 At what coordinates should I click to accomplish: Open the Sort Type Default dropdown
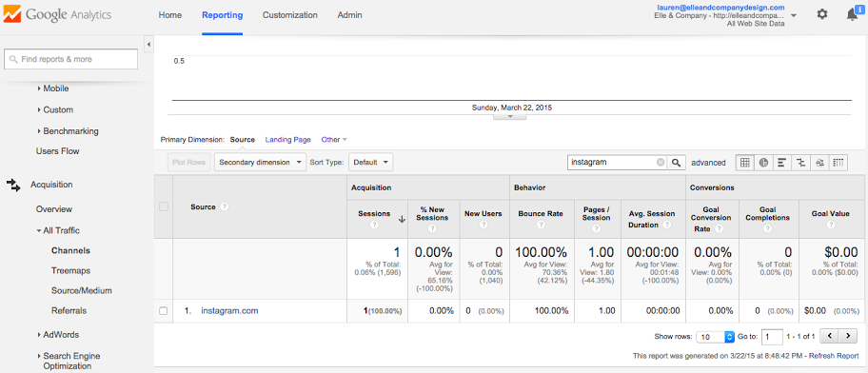pos(370,162)
